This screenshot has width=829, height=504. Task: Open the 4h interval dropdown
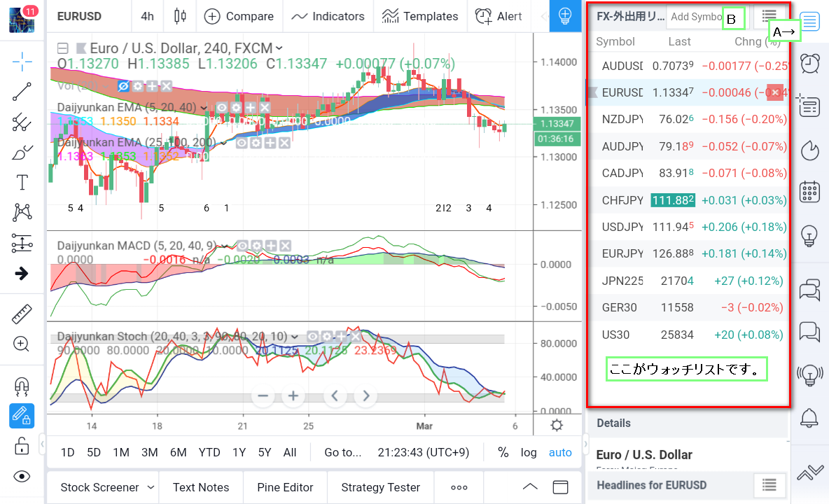pos(147,16)
